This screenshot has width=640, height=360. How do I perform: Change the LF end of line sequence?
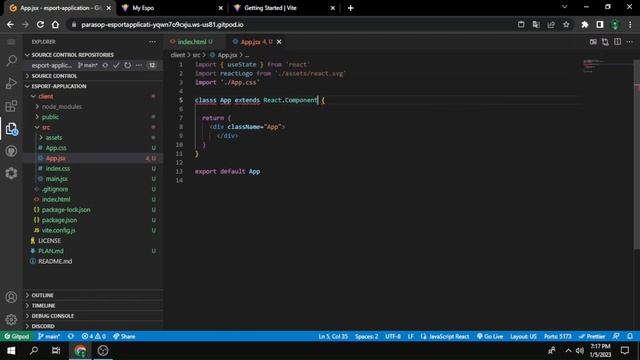411,336
